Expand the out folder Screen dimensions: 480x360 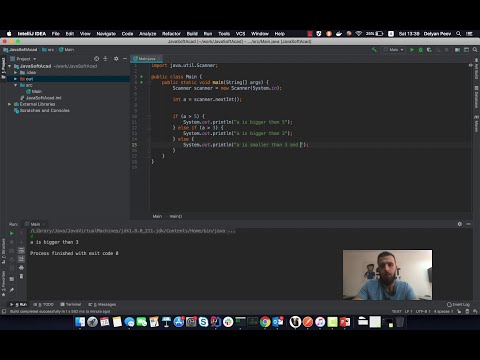coord(15,79)
